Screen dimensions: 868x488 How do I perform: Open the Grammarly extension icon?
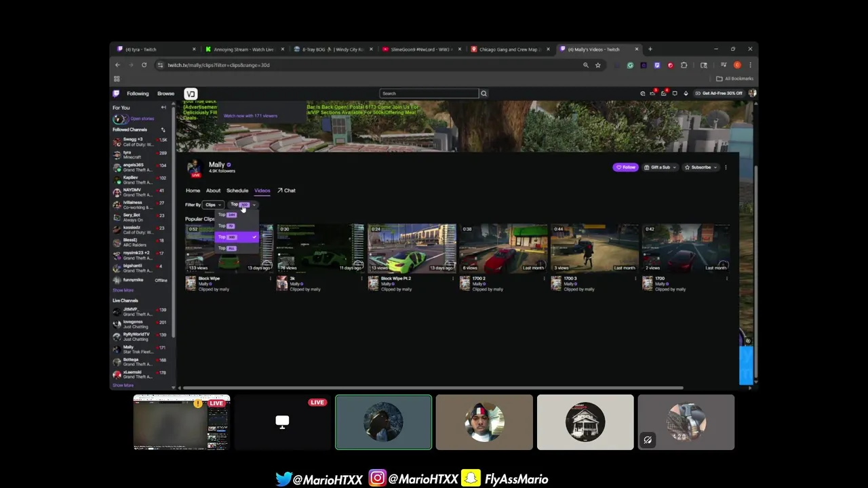click(630, 65)
